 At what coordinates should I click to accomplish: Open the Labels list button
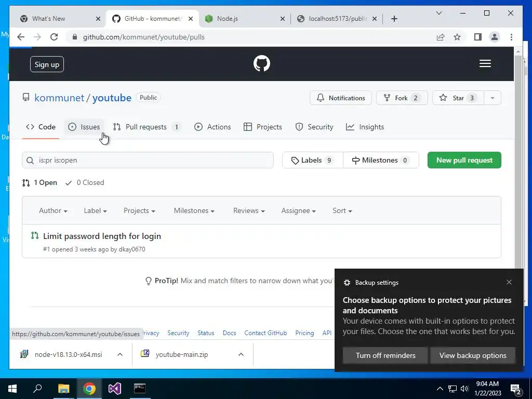click(312, 160)
